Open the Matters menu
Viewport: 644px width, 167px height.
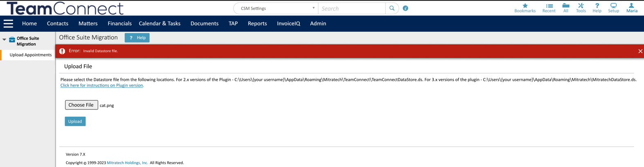coord(88,24)
